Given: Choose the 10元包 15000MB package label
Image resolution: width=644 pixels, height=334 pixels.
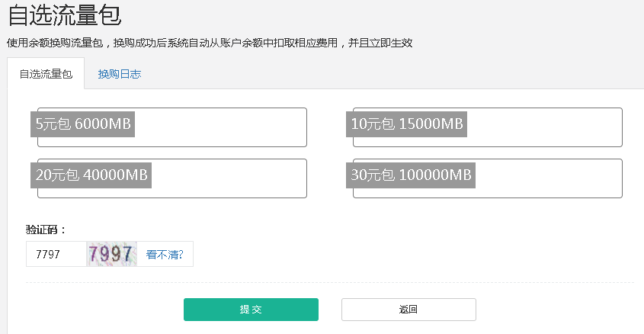Looking at the screenshot, I should (407, 124).
